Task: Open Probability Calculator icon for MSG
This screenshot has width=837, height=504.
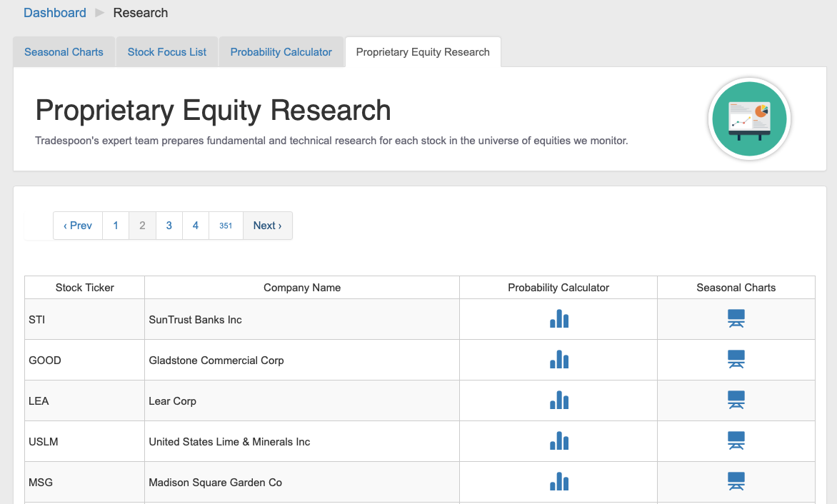Action: 559,481
